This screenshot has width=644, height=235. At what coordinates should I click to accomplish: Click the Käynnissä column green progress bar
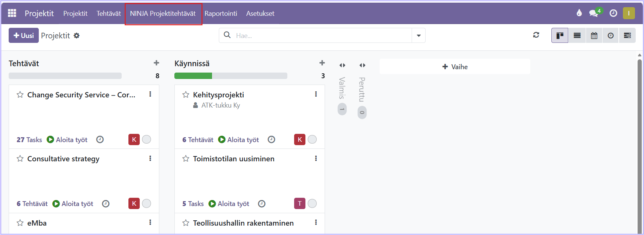point(193,76)
